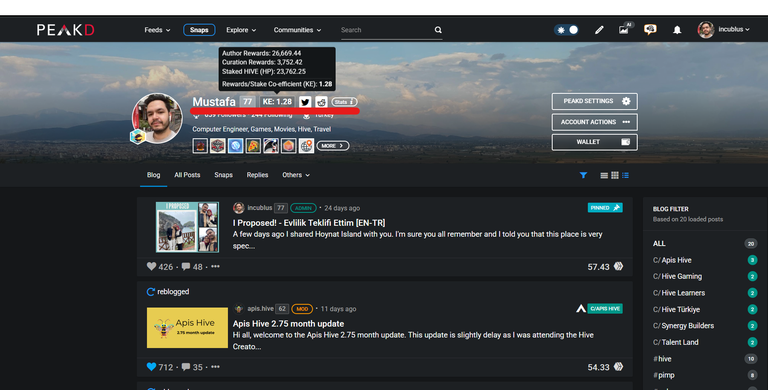Filter blog by C/ Hive Learners
This screenshot has height=390, width=768.
pos(704,293)
